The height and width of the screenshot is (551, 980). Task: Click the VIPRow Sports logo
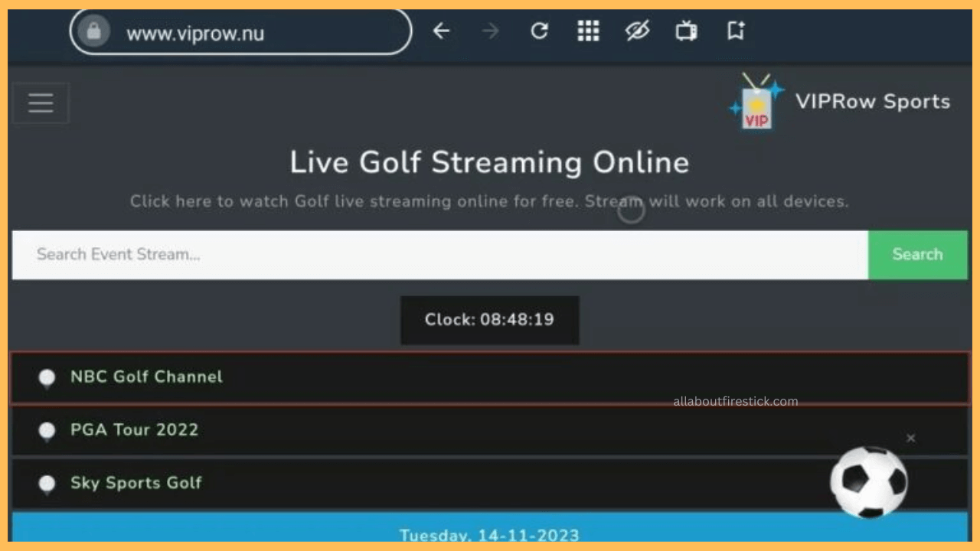coord(756,100)
